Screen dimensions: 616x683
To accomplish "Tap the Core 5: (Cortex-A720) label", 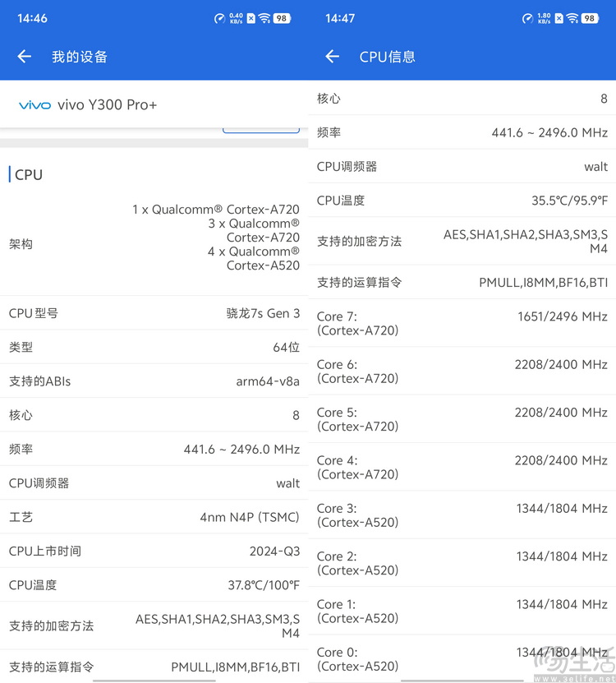I will pyautogui.click(x=358, y=419).
